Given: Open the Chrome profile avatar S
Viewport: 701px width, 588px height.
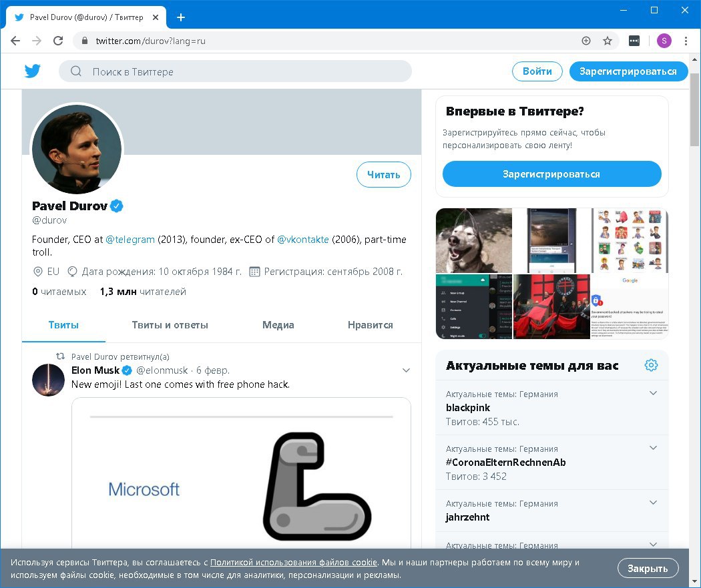Looking at the screenshot, I should (x=664, y=41).
